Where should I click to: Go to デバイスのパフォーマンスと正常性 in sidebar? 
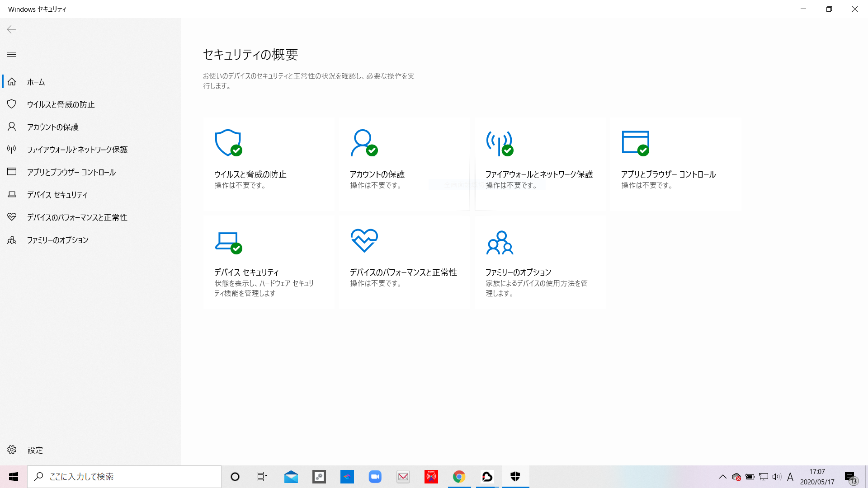pyautogui.click(x=77, y=217)
